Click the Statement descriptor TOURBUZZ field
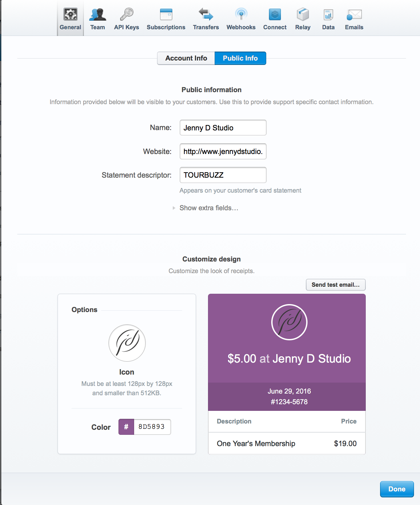The height and width of the screenshot is (505, 420). (x=223, y=175)
